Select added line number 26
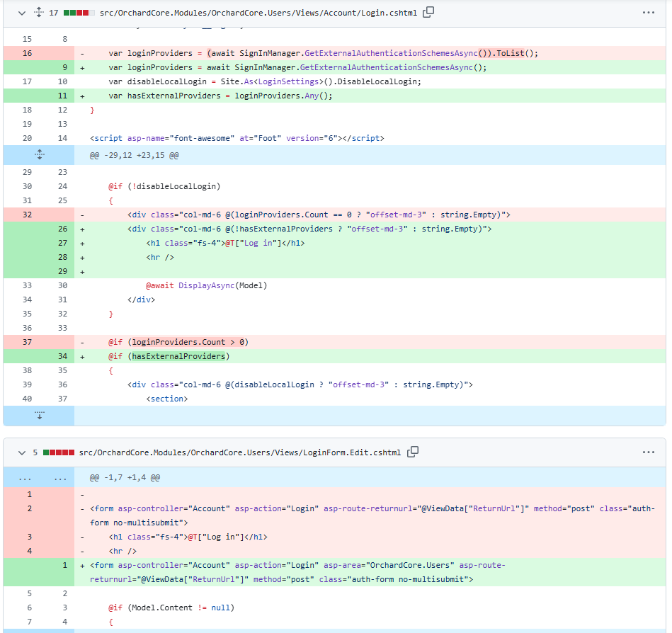 pyautogui.click(x=62, y=229)
